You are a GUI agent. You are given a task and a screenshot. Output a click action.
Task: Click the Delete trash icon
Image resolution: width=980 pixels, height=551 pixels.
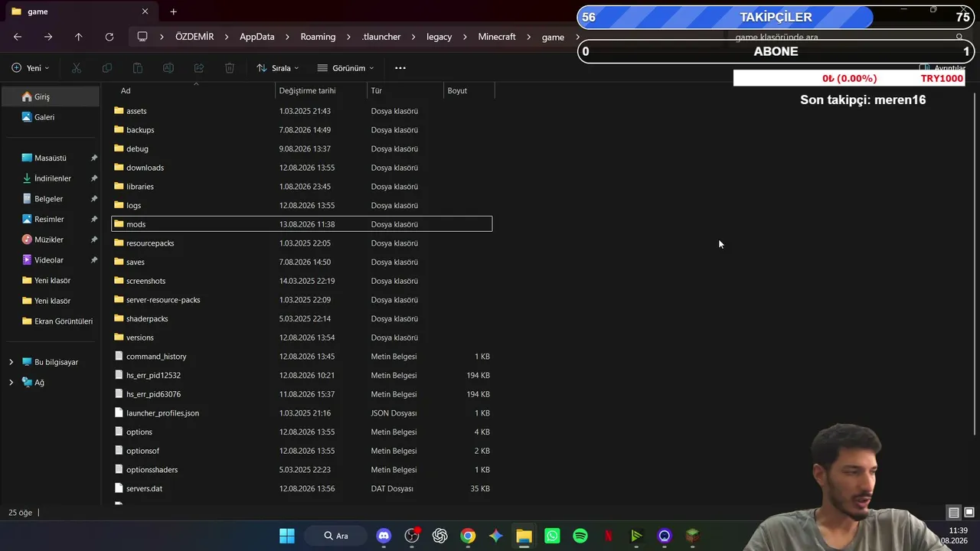coord(230,68)
